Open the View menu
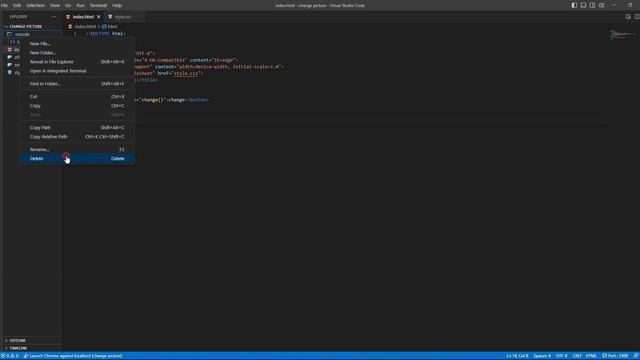The width and height of the screenshot is (640, 360). [x=55, y=5]
